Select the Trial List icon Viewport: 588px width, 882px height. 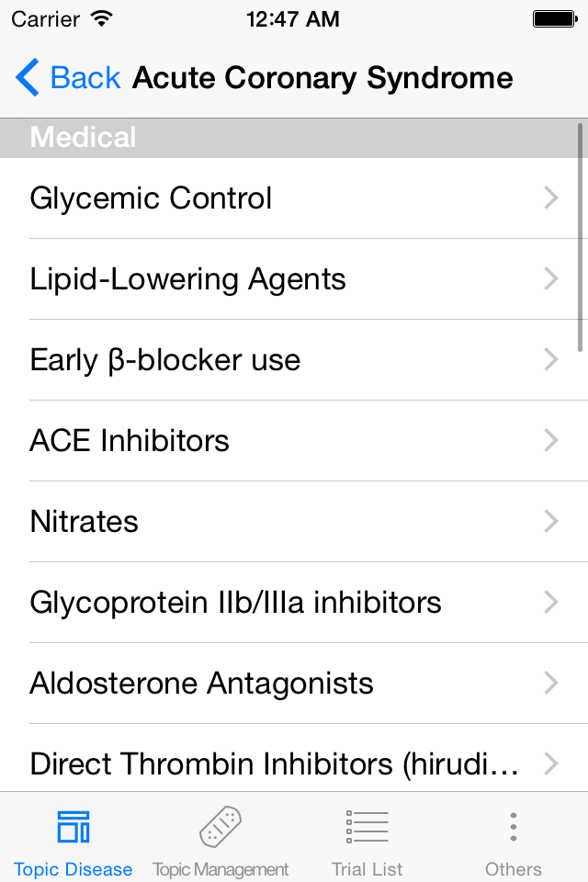367,827
